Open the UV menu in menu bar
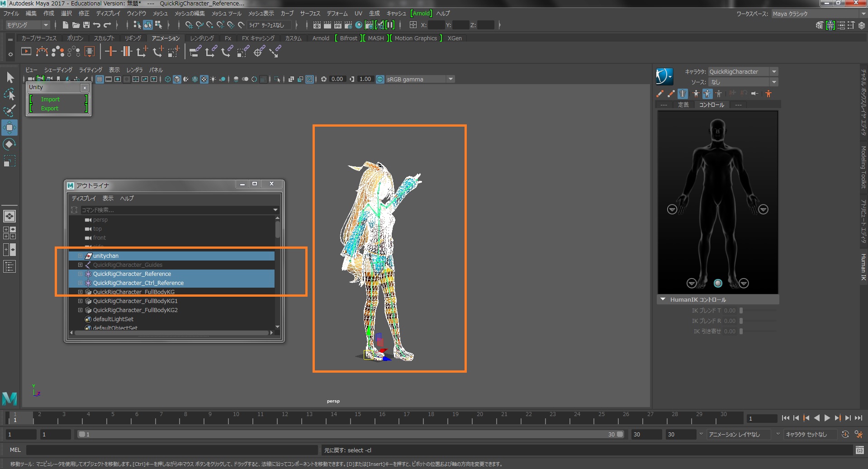868x469 pixels. [x=358, y=14]
